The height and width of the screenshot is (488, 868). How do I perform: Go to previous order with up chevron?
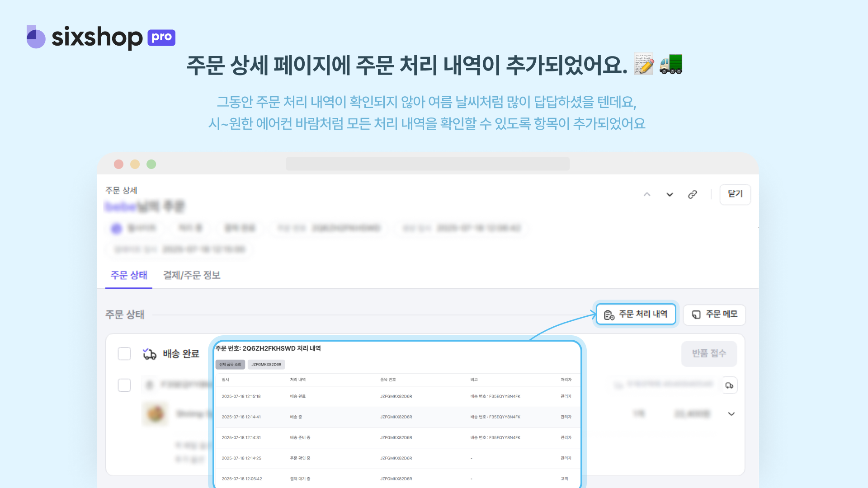click(647, 194)
